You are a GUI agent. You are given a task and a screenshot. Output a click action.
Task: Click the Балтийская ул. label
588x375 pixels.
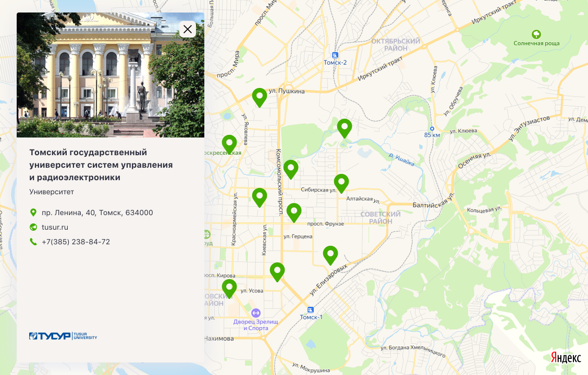tap(434, 202)
